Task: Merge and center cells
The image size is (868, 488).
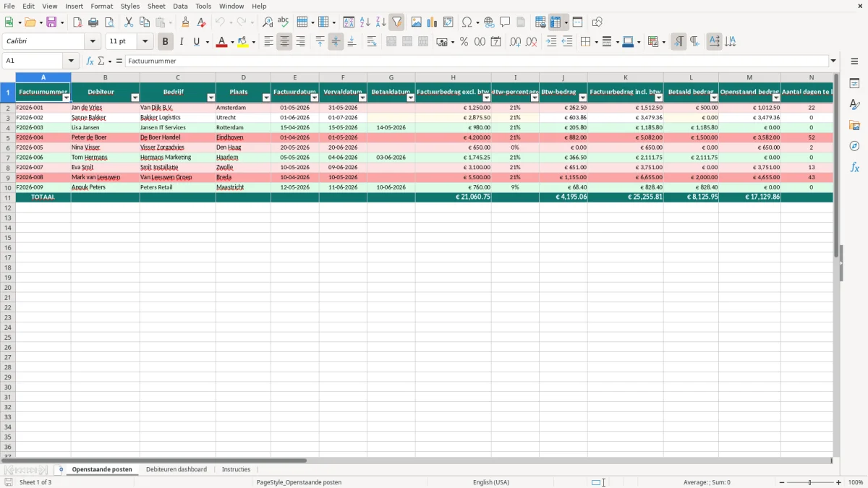Action: (391, 42)
